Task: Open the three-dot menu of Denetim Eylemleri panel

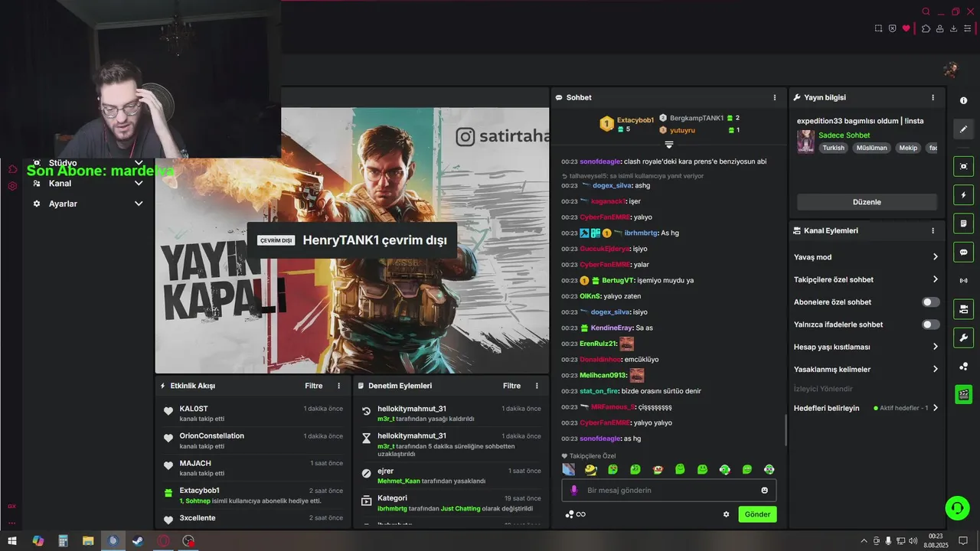Action: point(537,386)
